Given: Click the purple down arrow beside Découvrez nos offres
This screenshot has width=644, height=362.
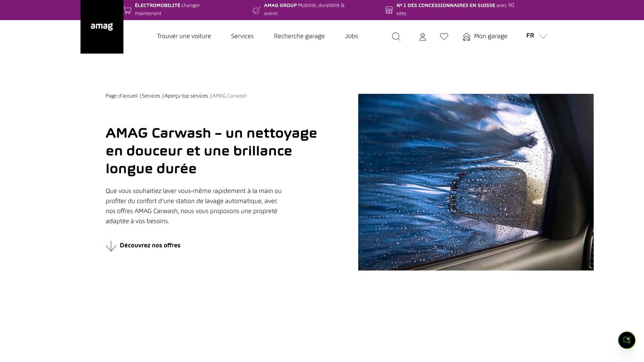Looking at the screenshot, I should (111, 245).
